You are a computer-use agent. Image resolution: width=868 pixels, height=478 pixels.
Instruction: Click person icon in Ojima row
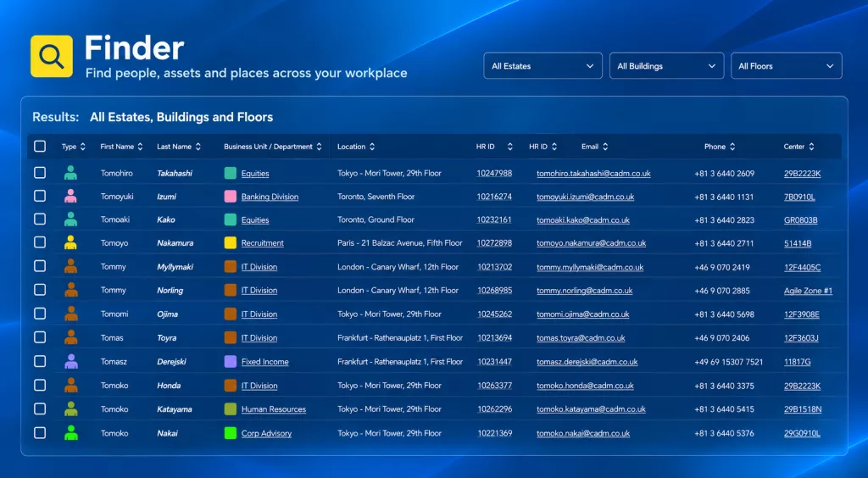click(70, 314)
